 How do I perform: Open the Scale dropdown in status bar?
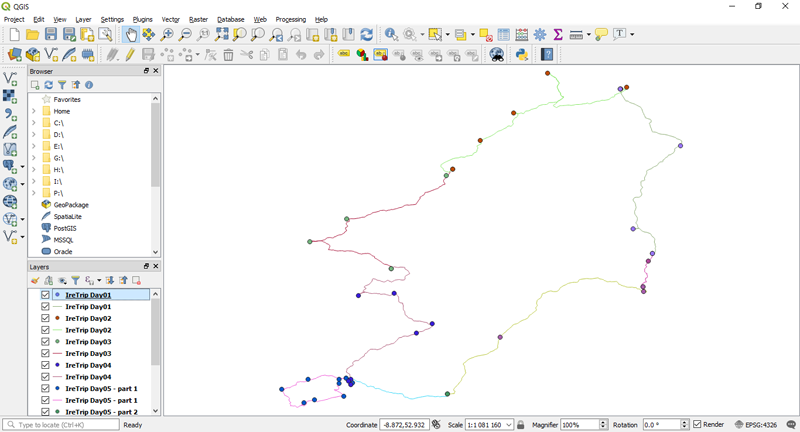pyautogui.click(x=509, y=425)
